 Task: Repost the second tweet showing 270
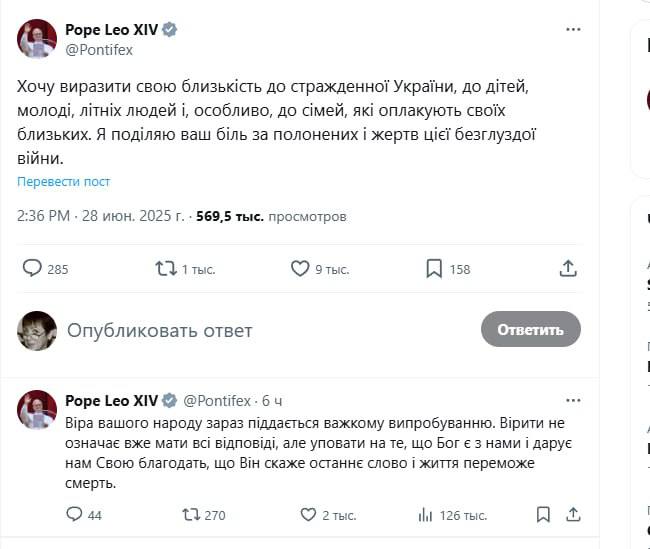pos(188,514)
